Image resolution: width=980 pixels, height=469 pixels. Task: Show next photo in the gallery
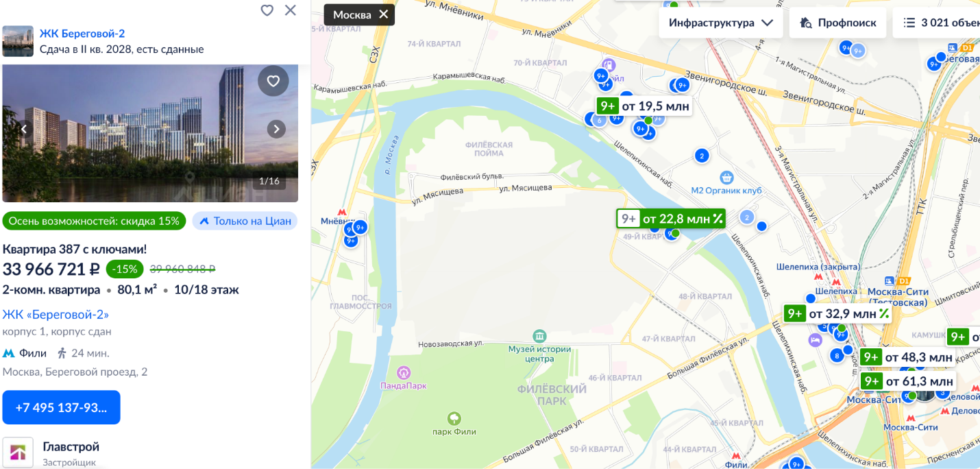pyautogui.click(x=276, y=129)
